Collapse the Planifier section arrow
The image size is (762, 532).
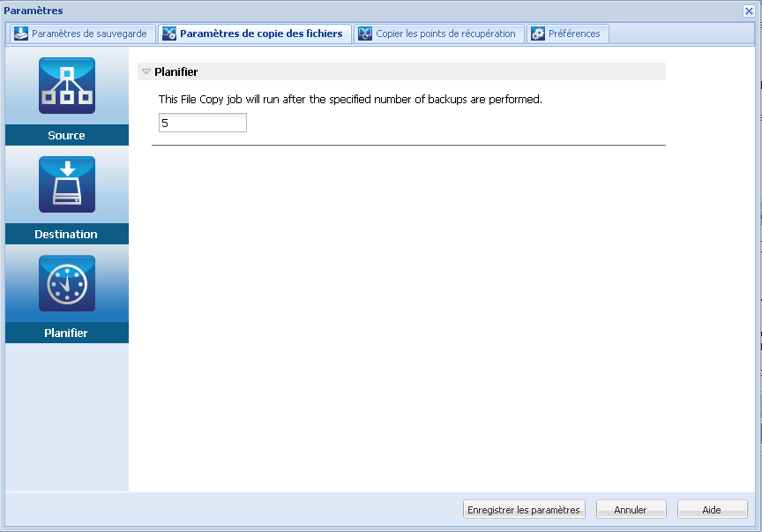coord(146,71)
